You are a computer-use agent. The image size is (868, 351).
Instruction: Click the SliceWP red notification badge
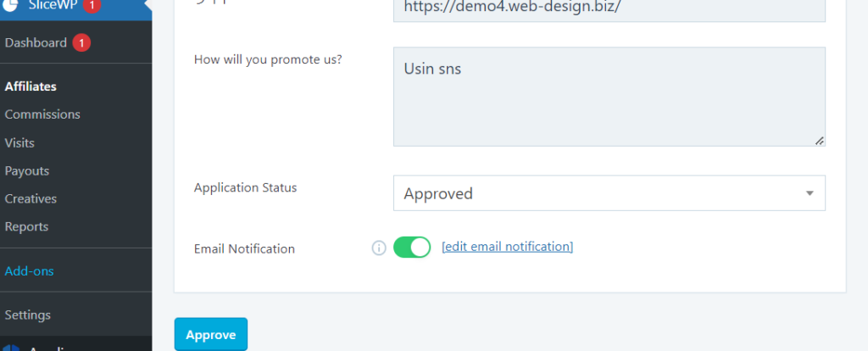[x=92, y=5]
